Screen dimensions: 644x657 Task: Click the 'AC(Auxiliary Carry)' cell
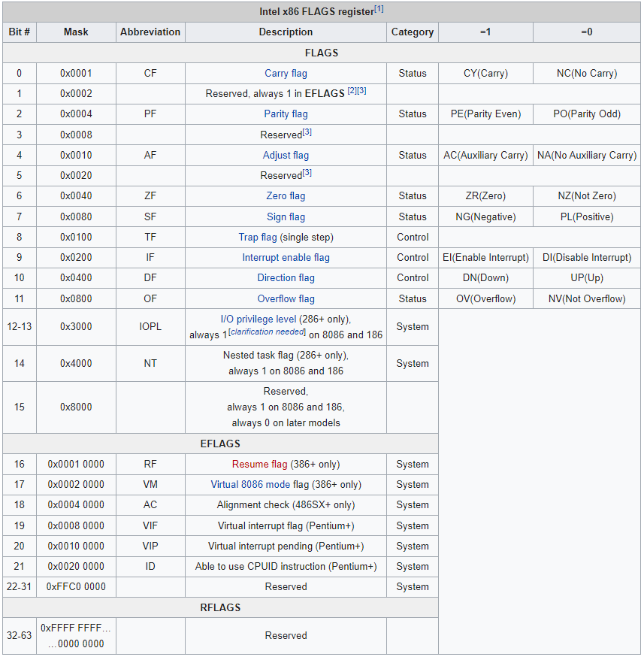[x=485, y=155]
